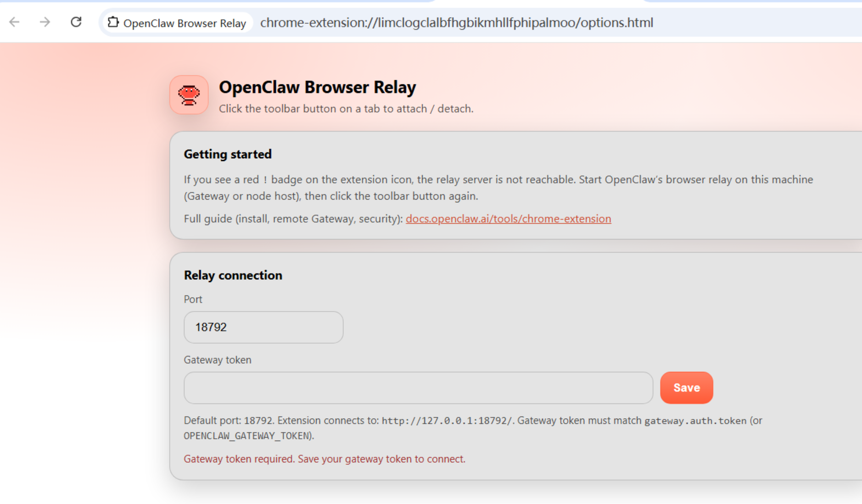
Task: Click the browser back arrow
Action: [15, 22]
